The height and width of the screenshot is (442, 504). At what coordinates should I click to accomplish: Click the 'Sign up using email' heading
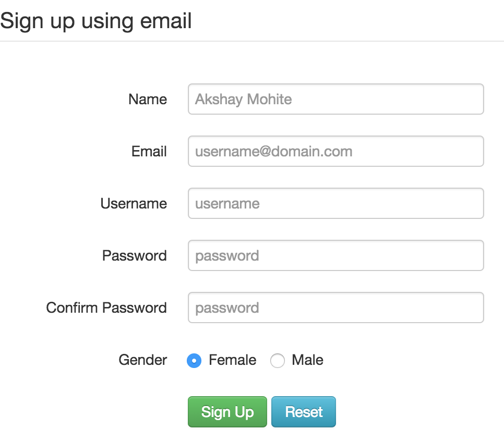96,21
